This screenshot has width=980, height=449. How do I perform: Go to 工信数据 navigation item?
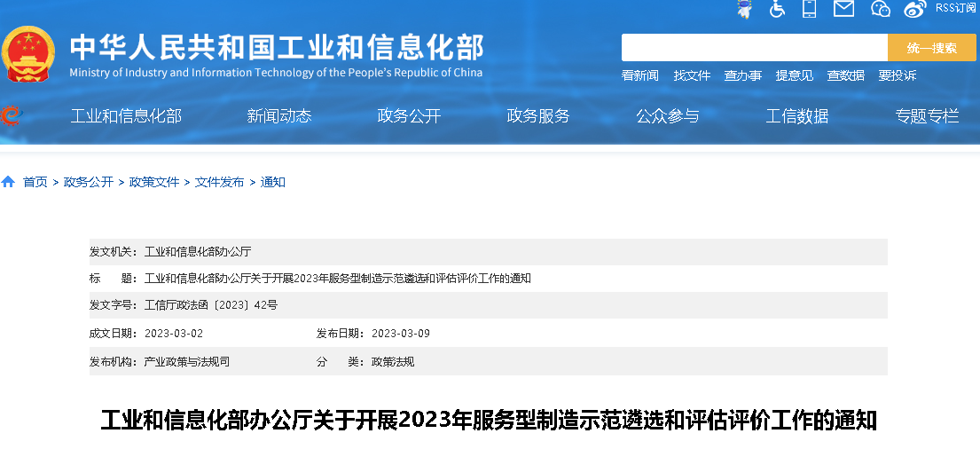pos(797,116)
